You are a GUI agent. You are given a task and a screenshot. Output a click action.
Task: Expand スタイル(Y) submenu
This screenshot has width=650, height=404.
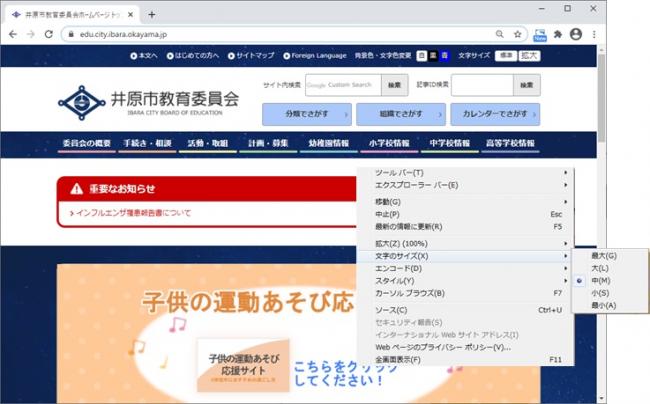[466, 281]
